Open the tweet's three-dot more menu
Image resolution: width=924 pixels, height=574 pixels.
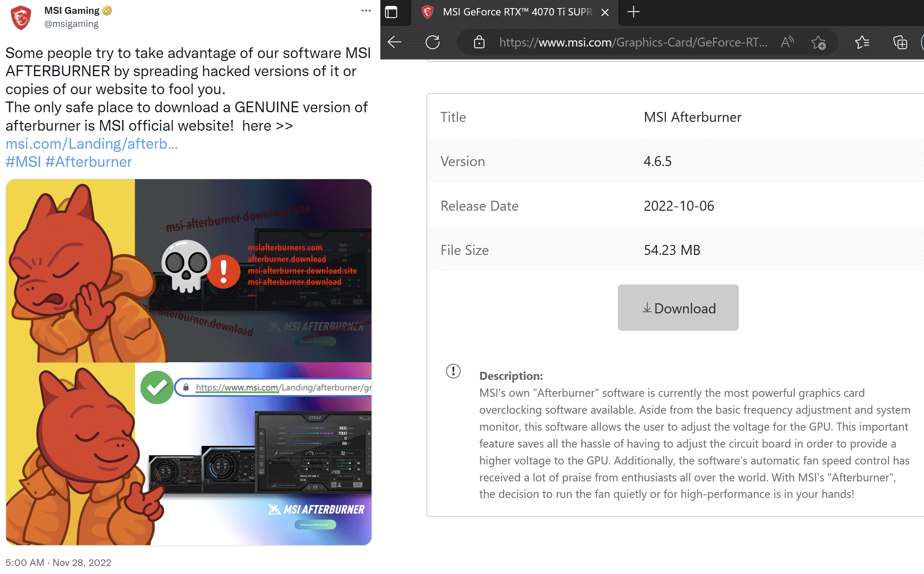click(366, 11)
